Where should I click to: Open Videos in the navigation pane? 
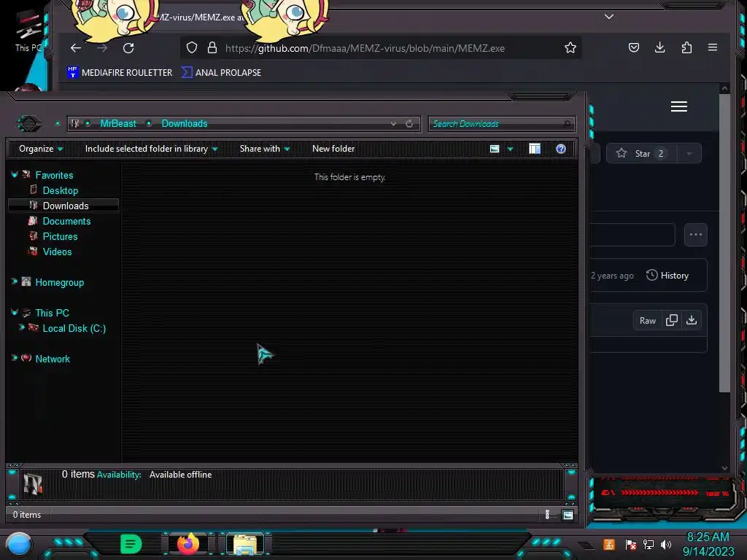[57, 252]
